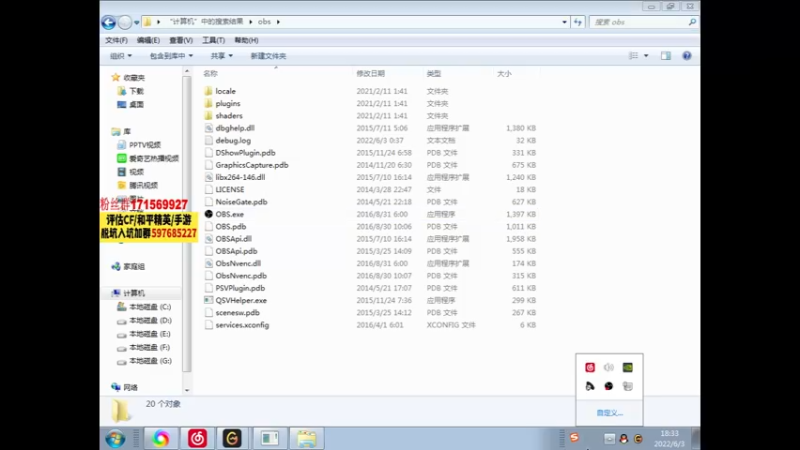Select the debug.log file name

tap(233, 140)
